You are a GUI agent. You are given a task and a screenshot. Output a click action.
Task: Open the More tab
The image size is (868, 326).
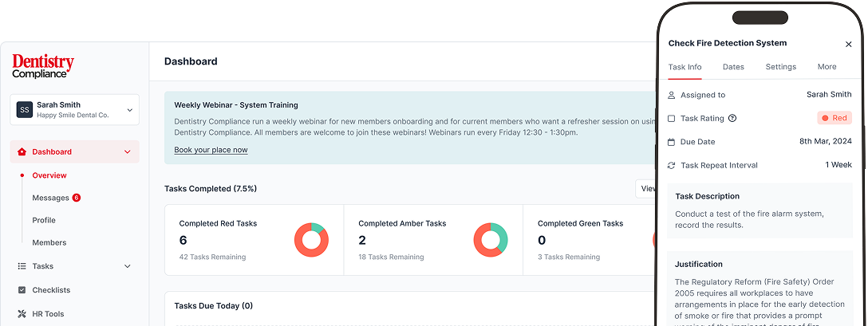pyautogui.click(x=827, y=67)
